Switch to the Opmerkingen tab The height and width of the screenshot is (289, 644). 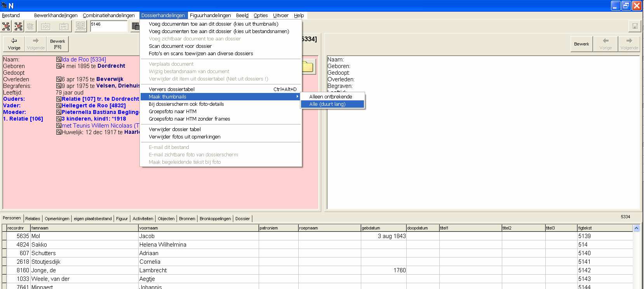(x=57, y=219)
